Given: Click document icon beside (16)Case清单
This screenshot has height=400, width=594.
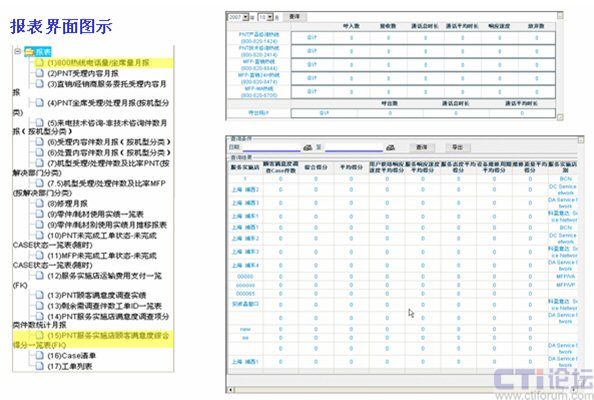Looking at the screenshot, I should (x=39, y=355).
